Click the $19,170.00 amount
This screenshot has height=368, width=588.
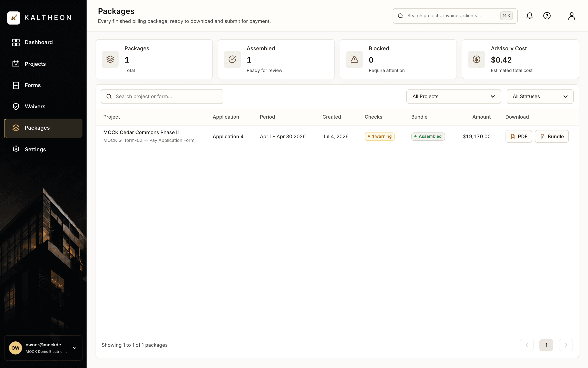[x=477, y=137]
